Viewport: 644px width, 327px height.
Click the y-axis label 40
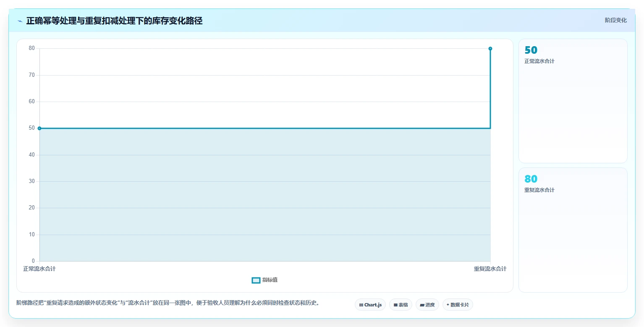(32, 155)
